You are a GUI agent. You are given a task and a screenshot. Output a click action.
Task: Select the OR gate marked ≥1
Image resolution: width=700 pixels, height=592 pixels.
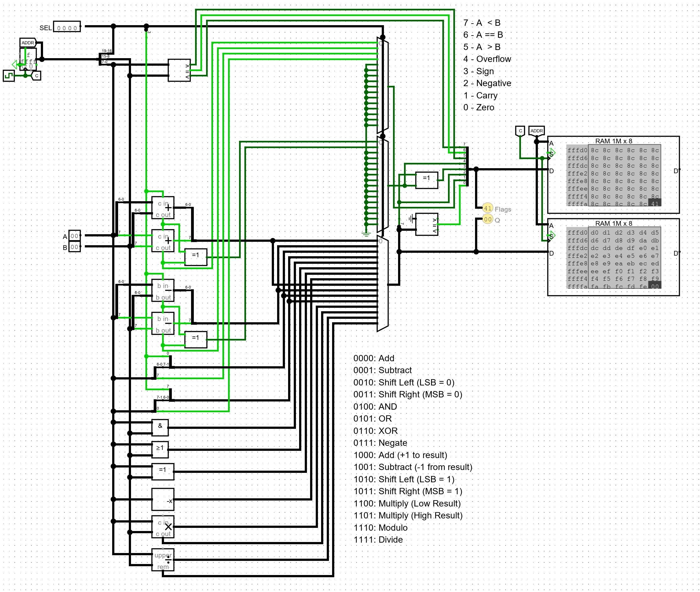[160, 449]
